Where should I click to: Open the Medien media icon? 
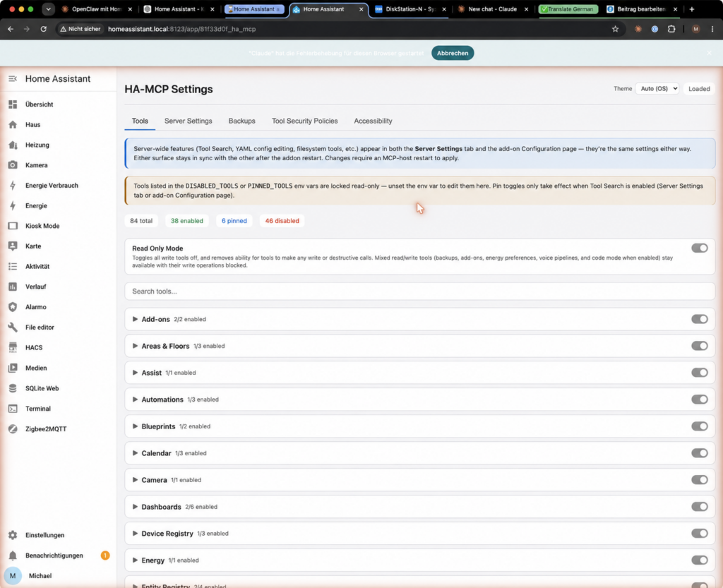click(x=13, y=368)
